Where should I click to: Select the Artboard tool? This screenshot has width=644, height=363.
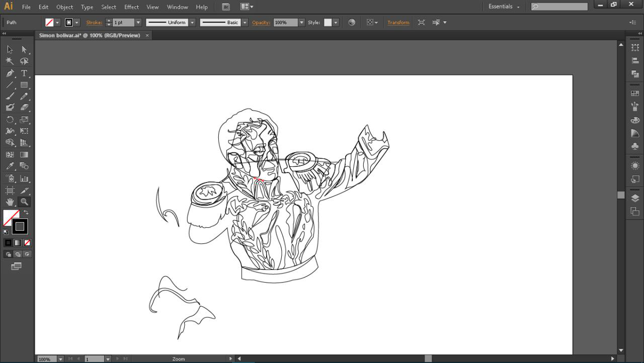point(10,191)
